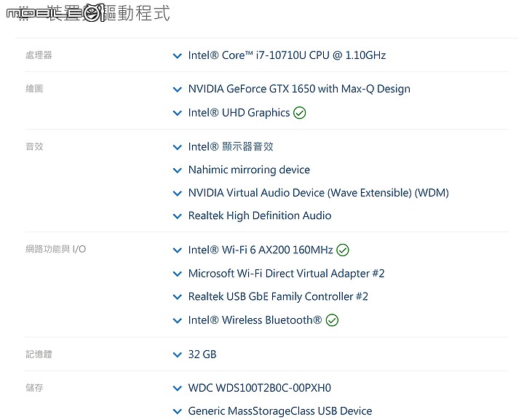Viewport: 524px width, 420px height.
Task: Open the NVIDIA GeForce GTX 1650 Max-Q entry
Action: (299, 89)
